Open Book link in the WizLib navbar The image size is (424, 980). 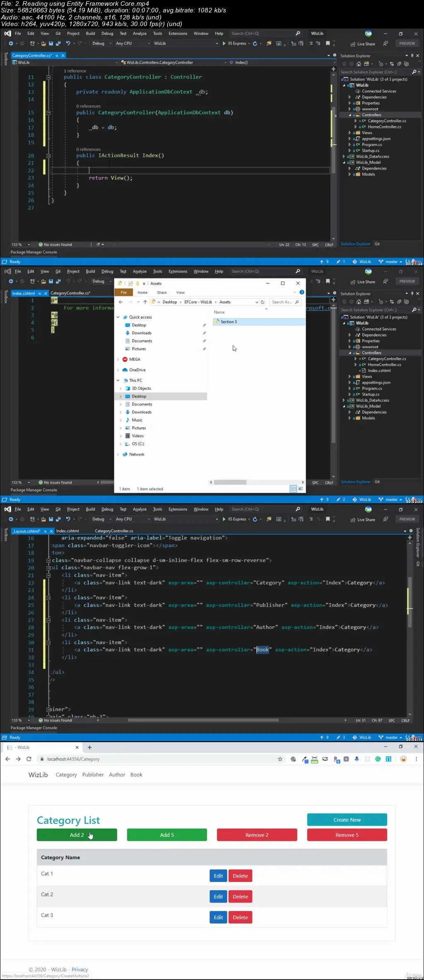point(136,774)
